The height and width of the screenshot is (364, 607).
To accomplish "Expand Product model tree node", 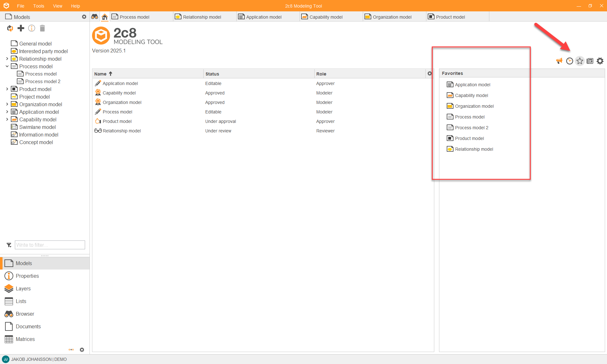I will pos(7,89).
